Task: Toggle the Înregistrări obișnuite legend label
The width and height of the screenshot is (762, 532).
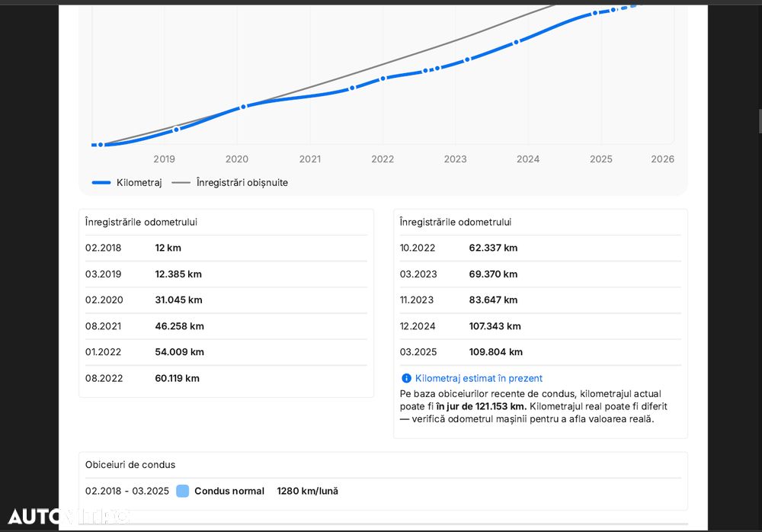Action: click(x=242, y=183)
